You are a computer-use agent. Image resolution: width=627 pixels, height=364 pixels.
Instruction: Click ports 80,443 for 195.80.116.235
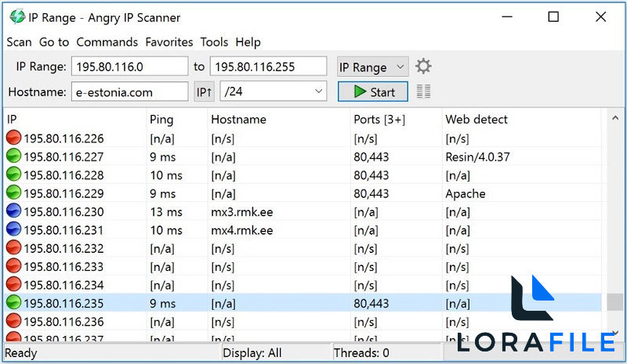click(371, 304)
